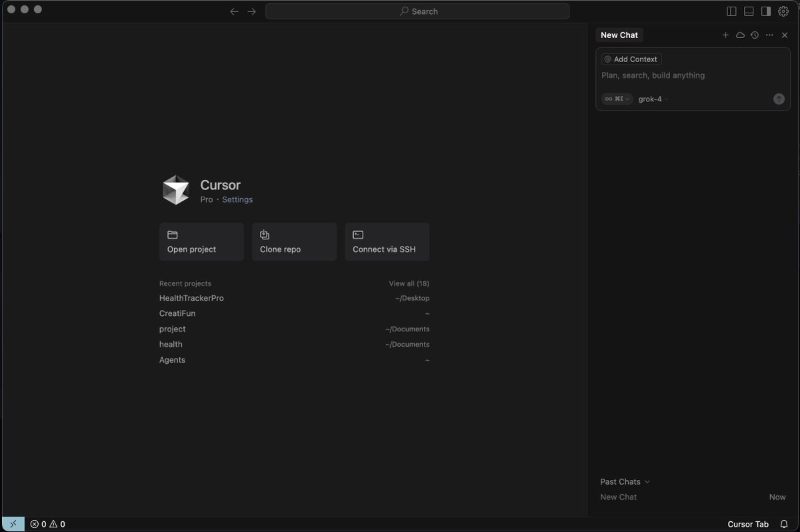
Task: Click the Cursor logo
Action: tap(176, 190)
